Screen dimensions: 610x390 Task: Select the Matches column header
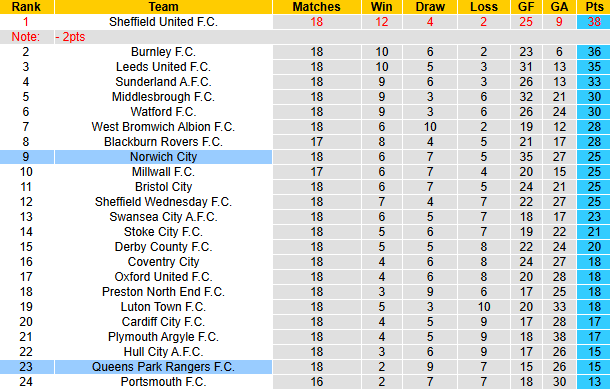[317, 7]
